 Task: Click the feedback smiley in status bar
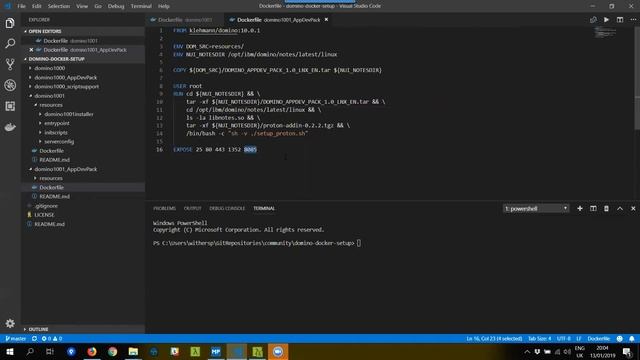pos(620,338)
